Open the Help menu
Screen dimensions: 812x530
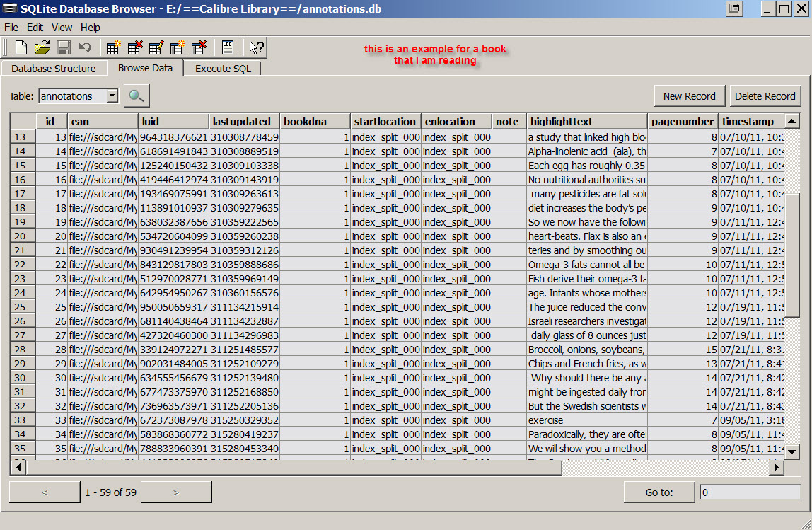click(90, 28)
